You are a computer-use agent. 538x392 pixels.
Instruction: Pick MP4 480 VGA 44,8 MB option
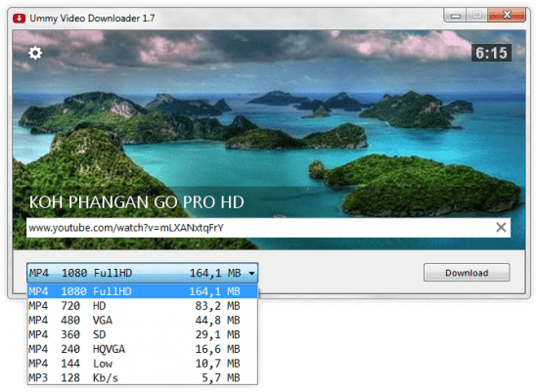[x=143, y=320]
